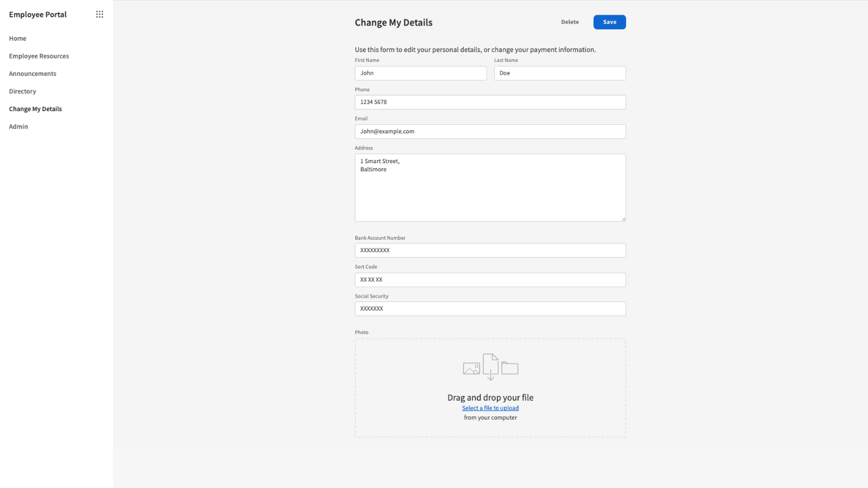Focus the Social Security field

[490, 309]
